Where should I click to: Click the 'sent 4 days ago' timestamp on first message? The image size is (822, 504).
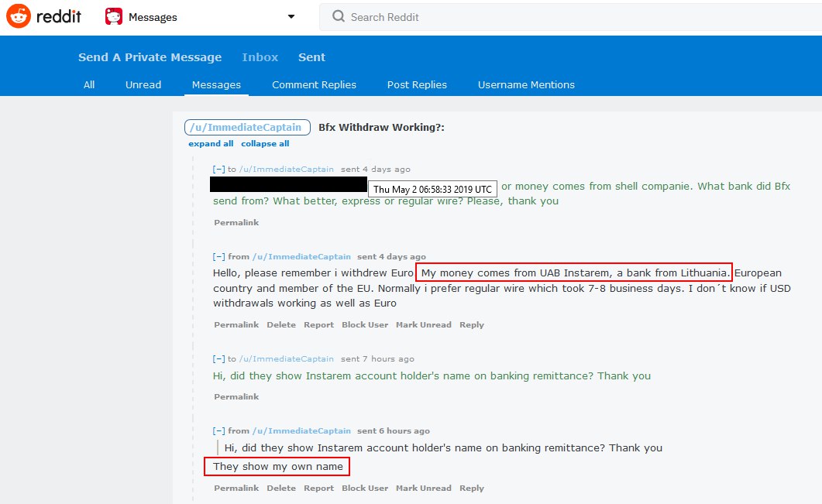[x=375, y=170]
